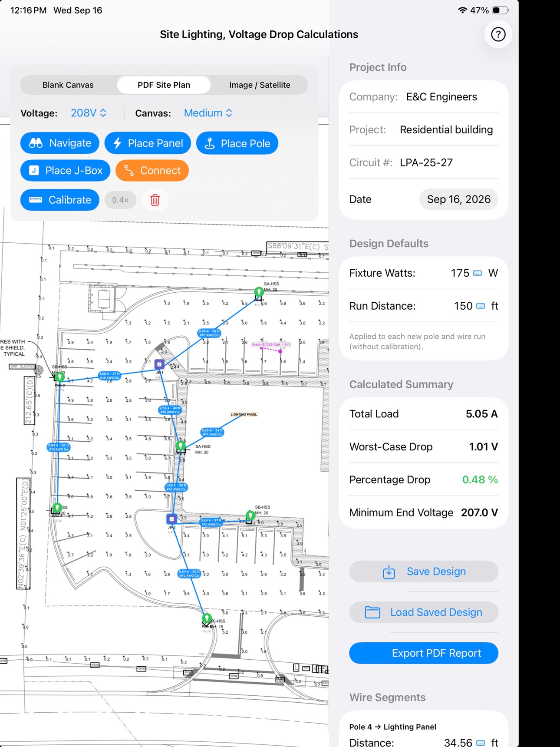560x747 pixels.
Task: Switch to the Blank Canvas tab
Action: coord(68,85)
